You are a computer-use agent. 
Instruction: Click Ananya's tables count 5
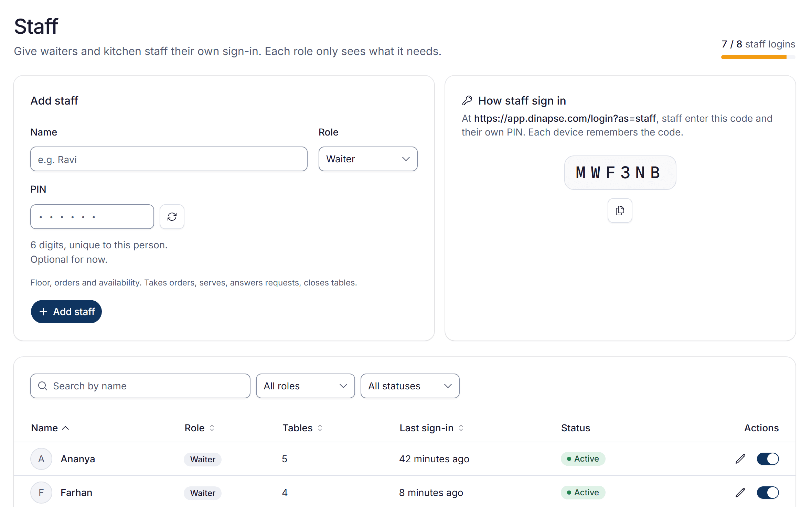(x=285, y=459)
